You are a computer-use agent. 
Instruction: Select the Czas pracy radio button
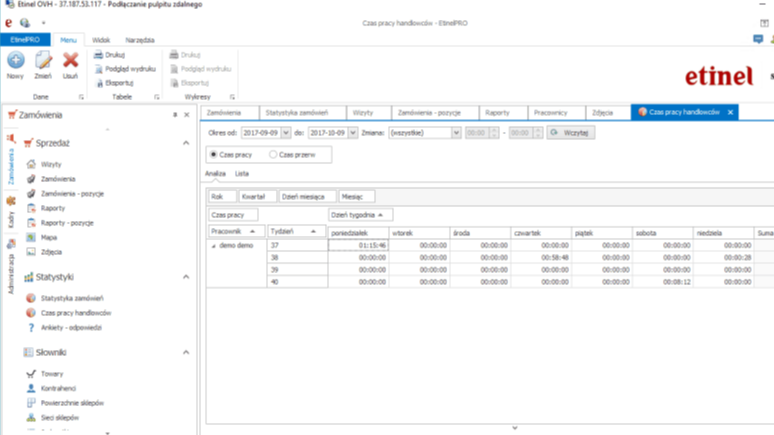[213, 155]
